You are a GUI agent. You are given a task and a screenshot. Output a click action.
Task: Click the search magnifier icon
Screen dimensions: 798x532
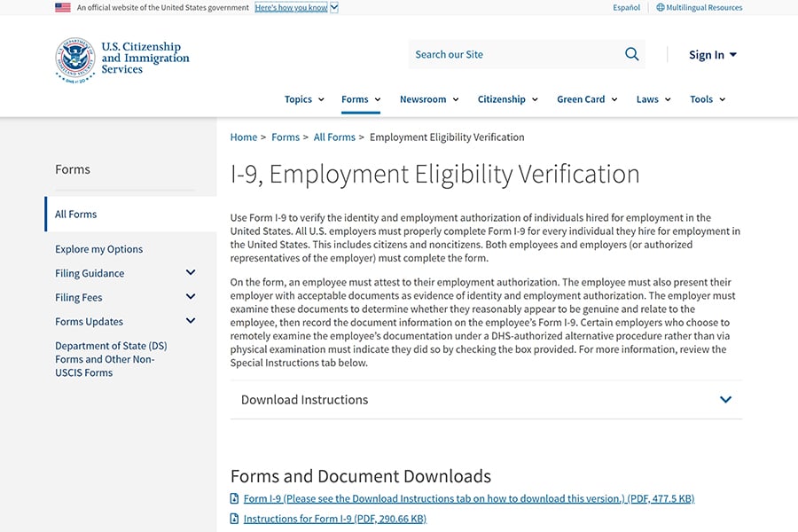click(631, 54)
